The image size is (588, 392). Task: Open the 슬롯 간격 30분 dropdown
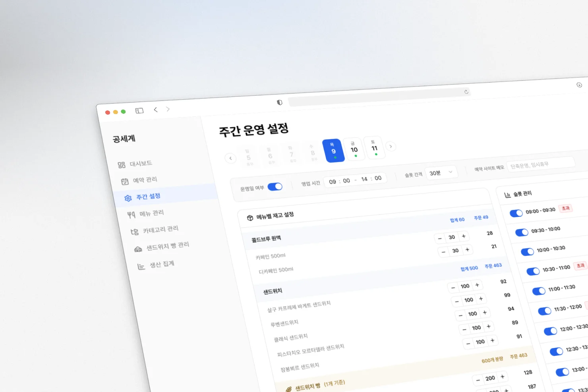441,173
